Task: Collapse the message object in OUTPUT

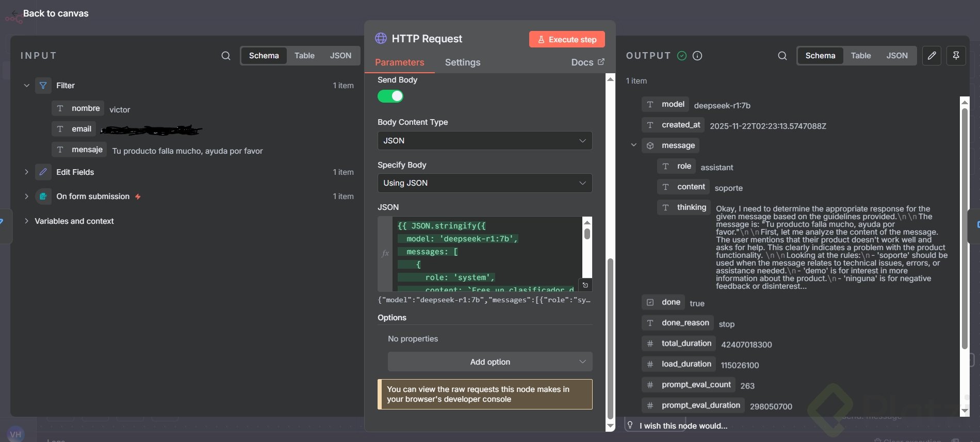Action: 633,145
